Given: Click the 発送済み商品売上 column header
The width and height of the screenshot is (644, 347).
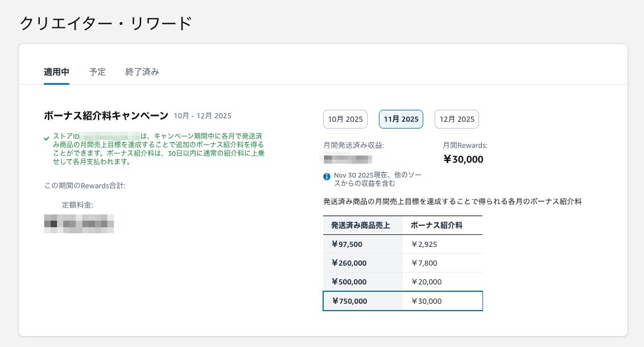Looking at the screenshot, I should [x=354, y=225].
